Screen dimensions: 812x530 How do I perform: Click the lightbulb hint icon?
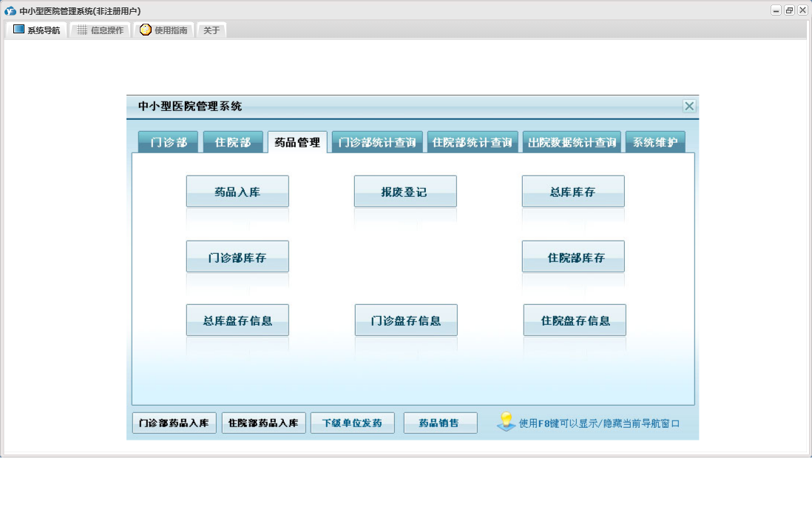click(506, 422)
